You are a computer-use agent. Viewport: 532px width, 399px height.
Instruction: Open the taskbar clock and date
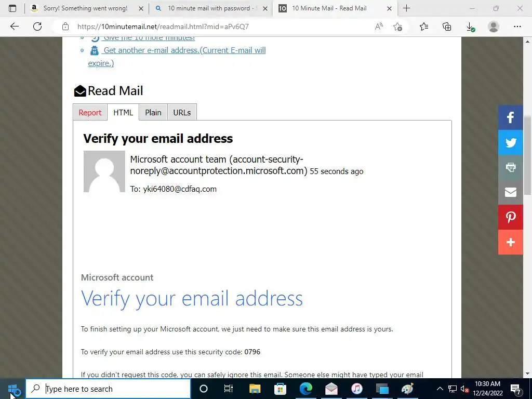(x=487, y=389)
